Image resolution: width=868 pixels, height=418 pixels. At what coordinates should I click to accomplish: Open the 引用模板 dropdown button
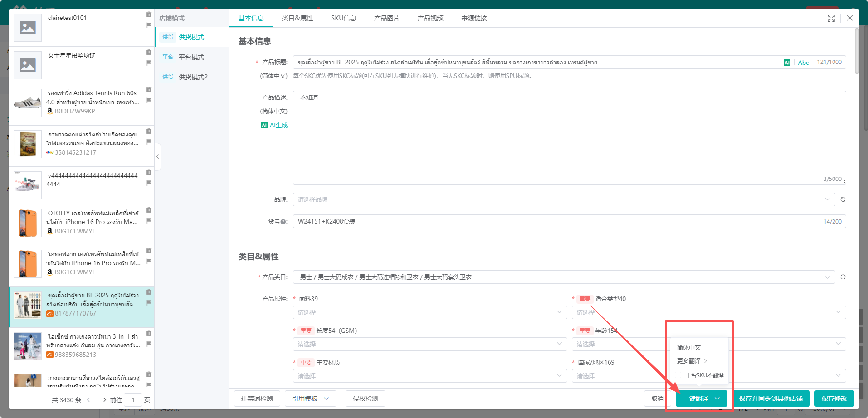click(x=310, y=399)
